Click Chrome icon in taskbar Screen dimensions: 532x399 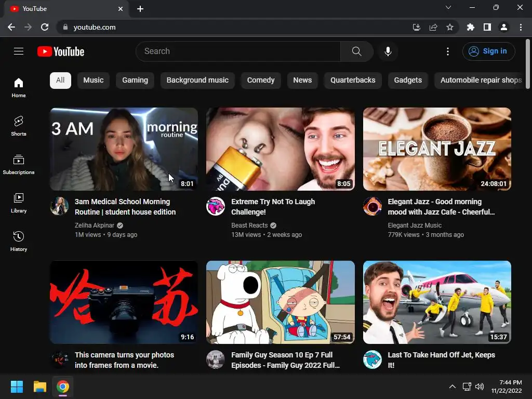tap(63, 387)
